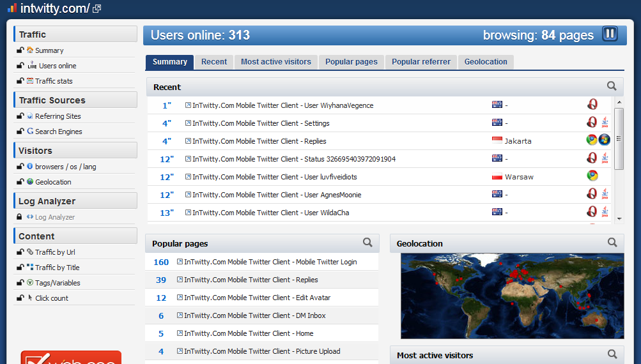The image size is (641, 364).
Task: Go to Referring Sites
Action: 58,116
